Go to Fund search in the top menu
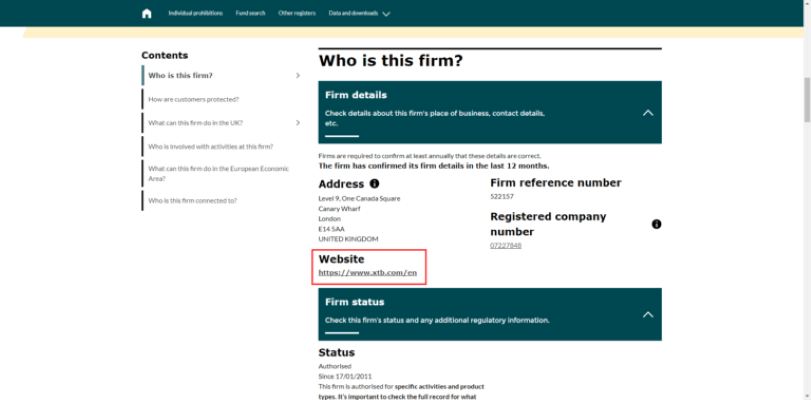 pos(250,13)
